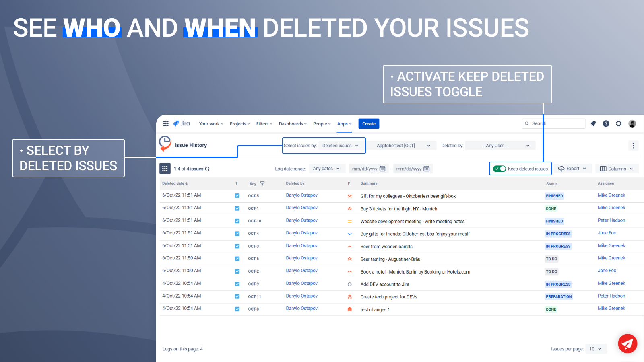Open the Deleted issues selector dropdown

341,146
